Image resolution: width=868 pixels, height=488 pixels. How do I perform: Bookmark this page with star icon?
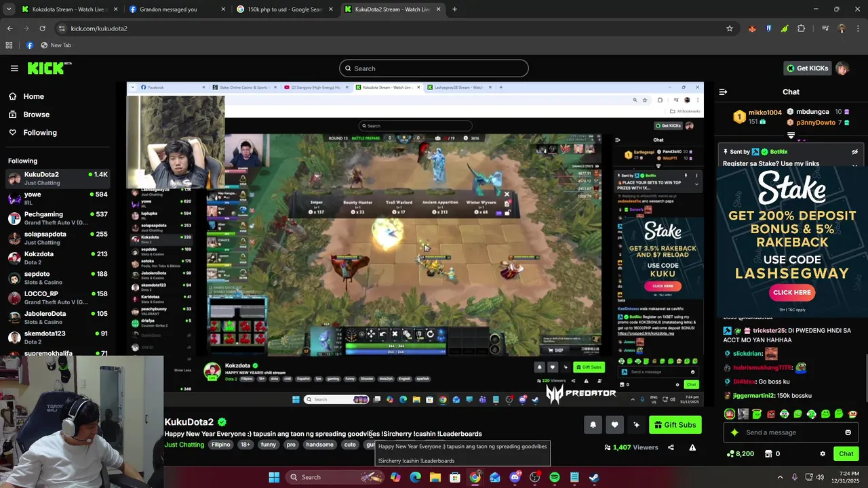coord(730,28)
